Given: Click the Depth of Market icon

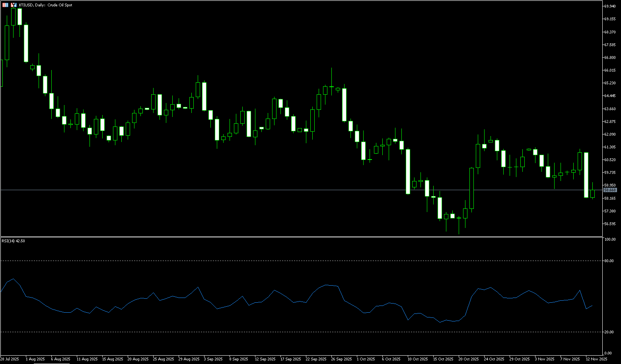Looking at the screenshot, I should click(x=5, y=5).
